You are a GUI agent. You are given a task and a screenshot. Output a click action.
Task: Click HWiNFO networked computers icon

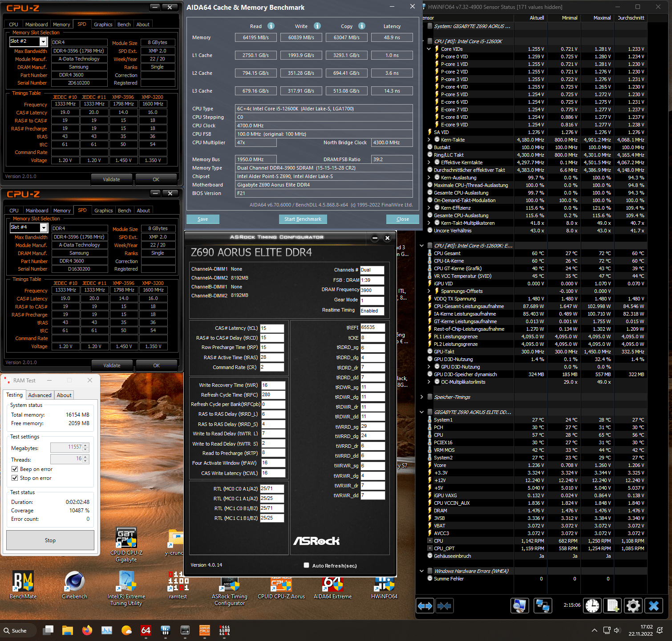[542, 606]
